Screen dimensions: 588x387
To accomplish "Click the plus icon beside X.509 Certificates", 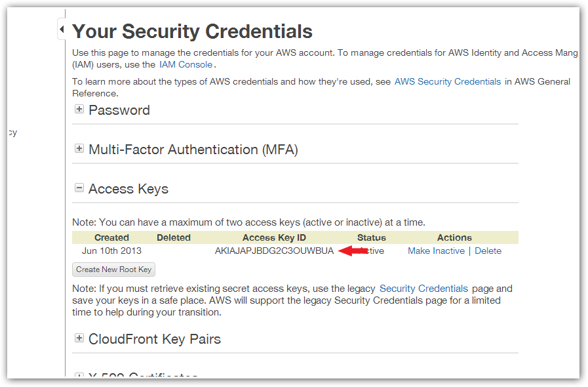I will point(79,376).
